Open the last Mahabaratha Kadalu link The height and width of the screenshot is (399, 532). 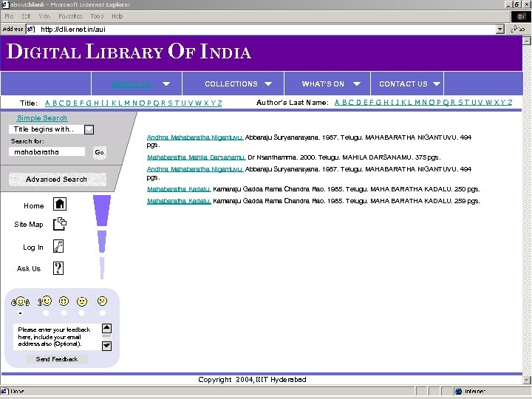179,201
